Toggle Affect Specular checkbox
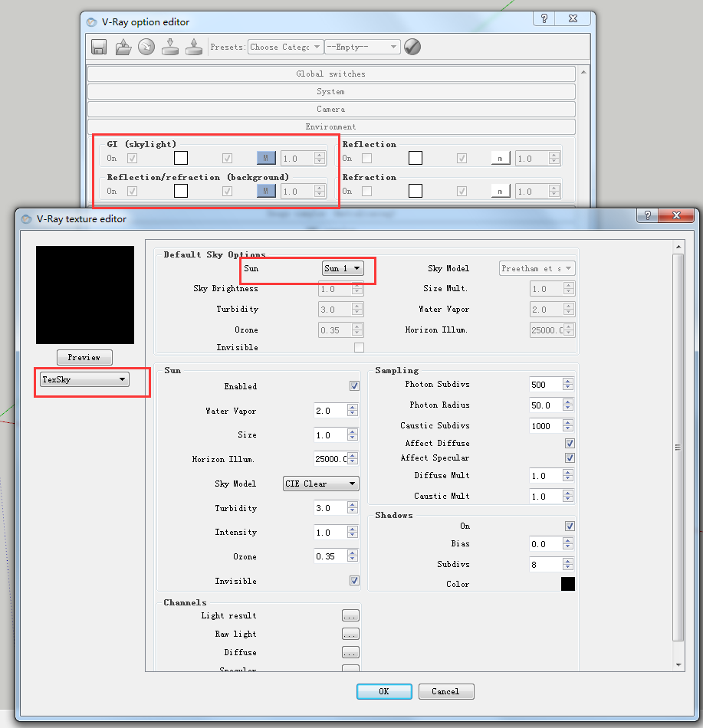This screenshot has width=703, height=728. coord(570,457)
